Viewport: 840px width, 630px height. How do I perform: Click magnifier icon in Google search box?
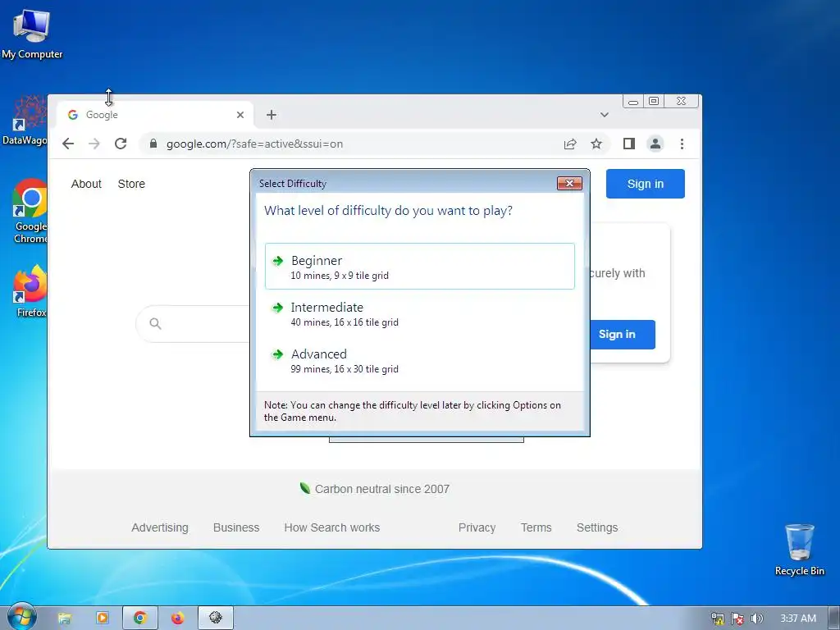(x=155, y=323)
